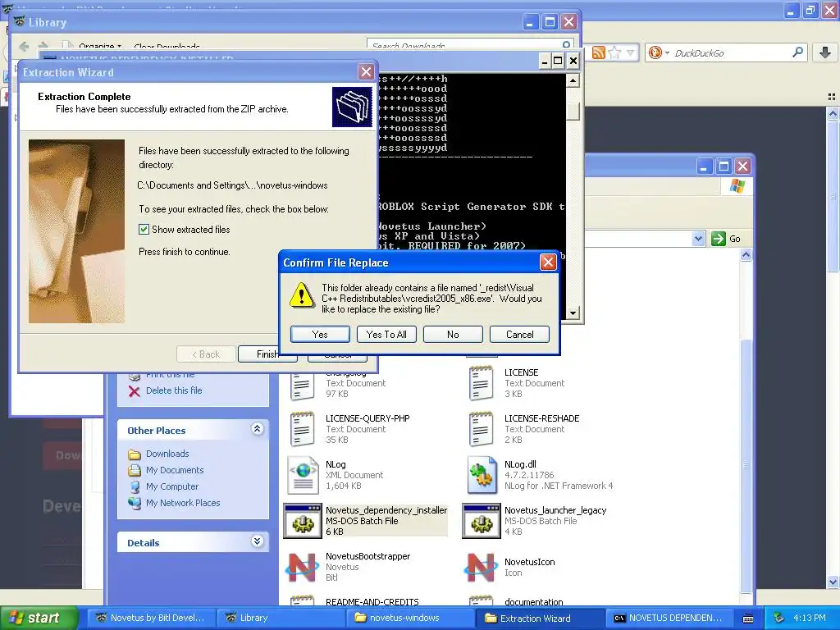The height and width of the screenshot is (630, 840).
Task: Select the LICENSE-RESHADE text document icon
Action: tap(481, 428)
